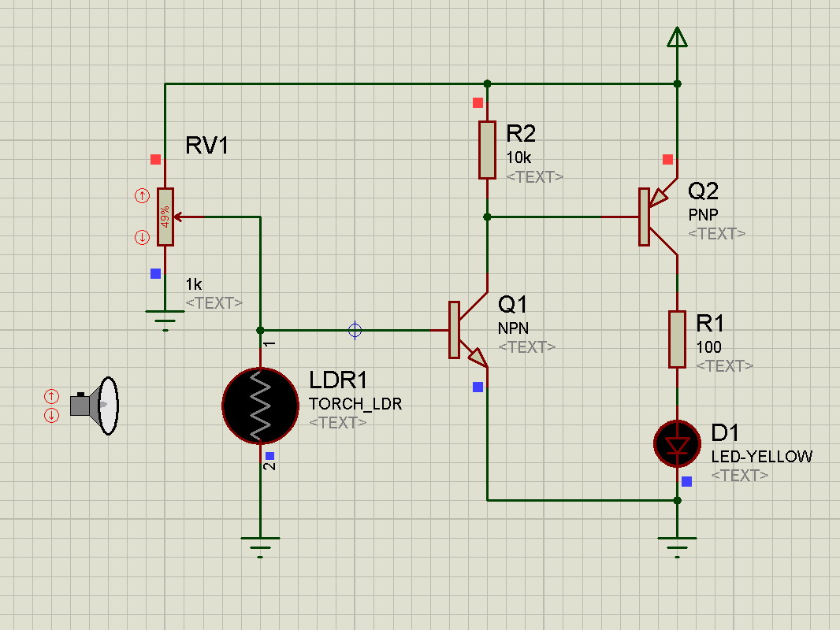Screen dimensions: 840x630
Task: Click the blue logic indicator at Q1 emitter
Action: [478, 387]
